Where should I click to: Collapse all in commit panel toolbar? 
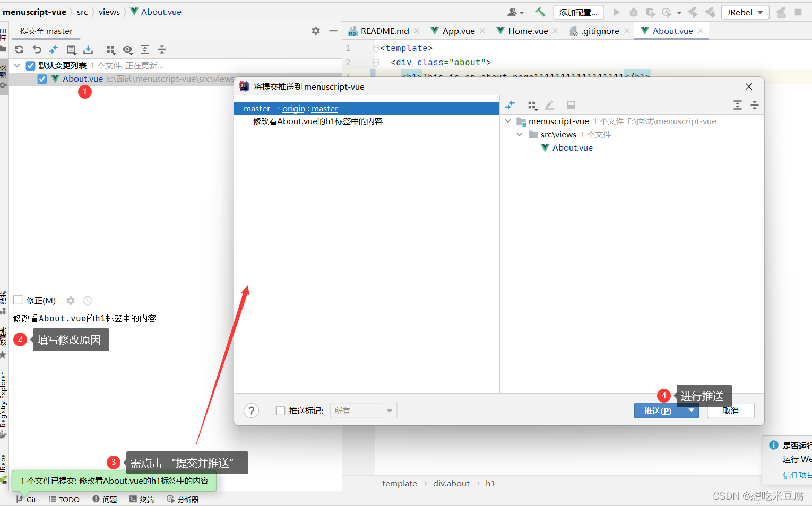(x=162, y=49)
